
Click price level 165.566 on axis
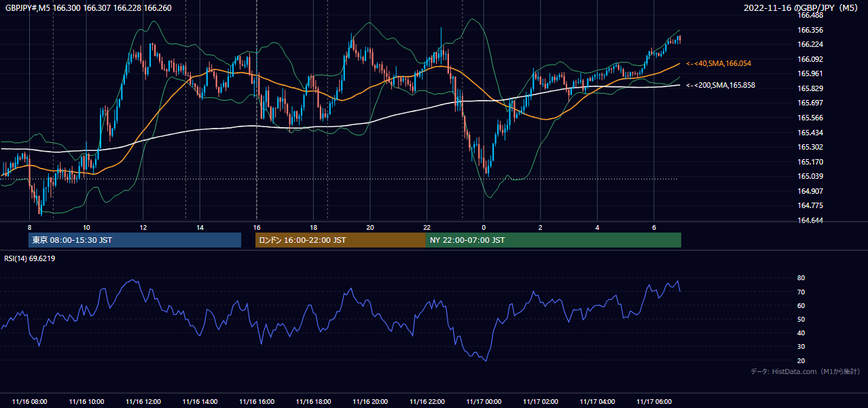click(x=810, y=118)
